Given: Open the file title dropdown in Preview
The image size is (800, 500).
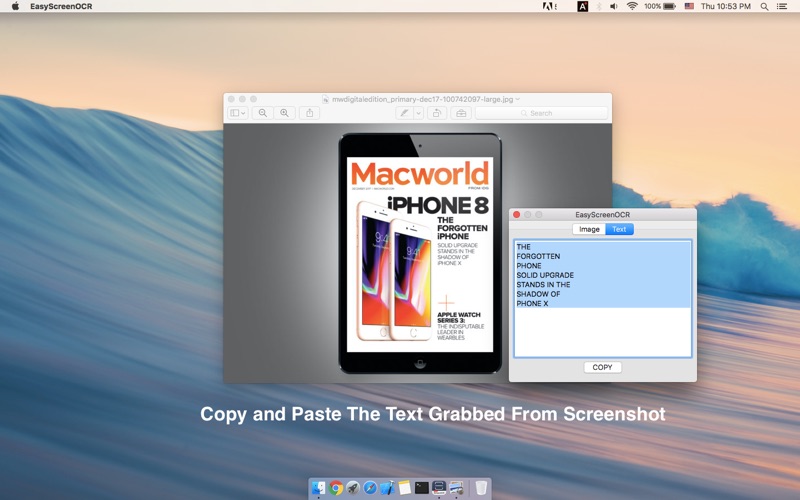Looking at the screenshot, I should click(x=518, y=99).
